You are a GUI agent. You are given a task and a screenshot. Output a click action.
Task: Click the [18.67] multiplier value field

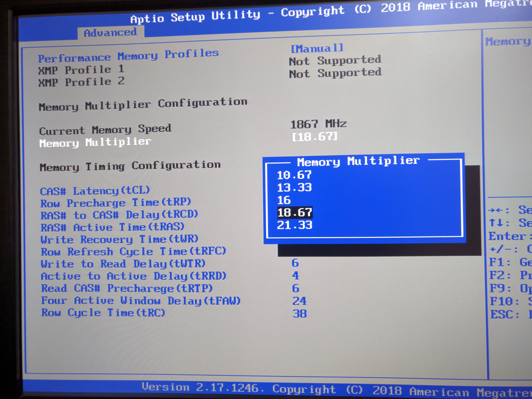315,137
